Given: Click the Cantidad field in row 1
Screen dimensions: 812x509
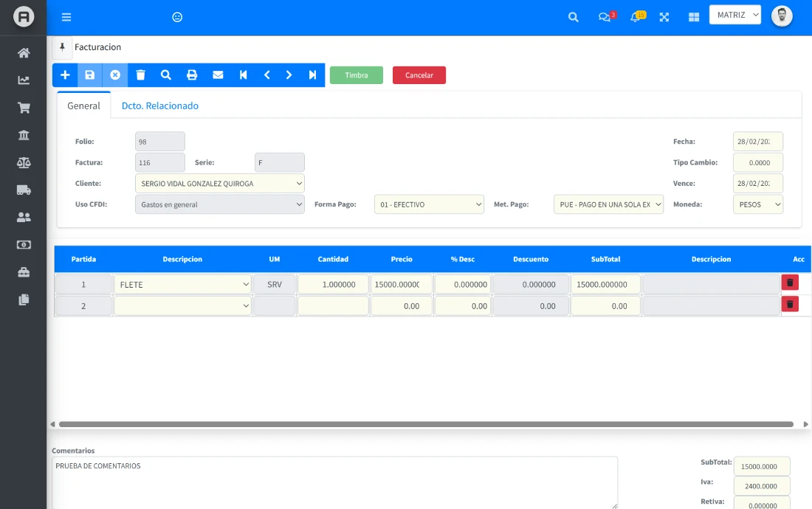Looking at the screenshot, I should pos(333,285).
